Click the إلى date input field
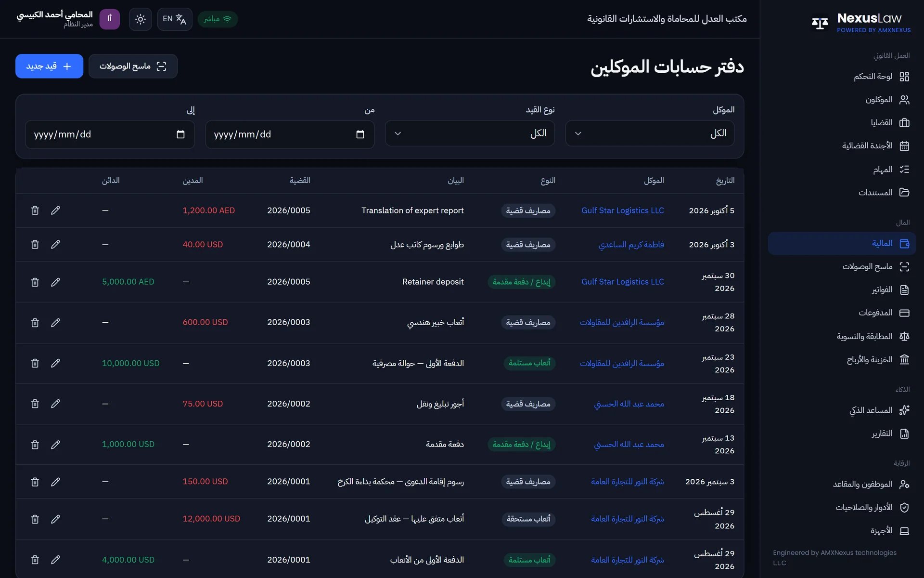This screenshot has height=578, width=924. click(110, 134)
